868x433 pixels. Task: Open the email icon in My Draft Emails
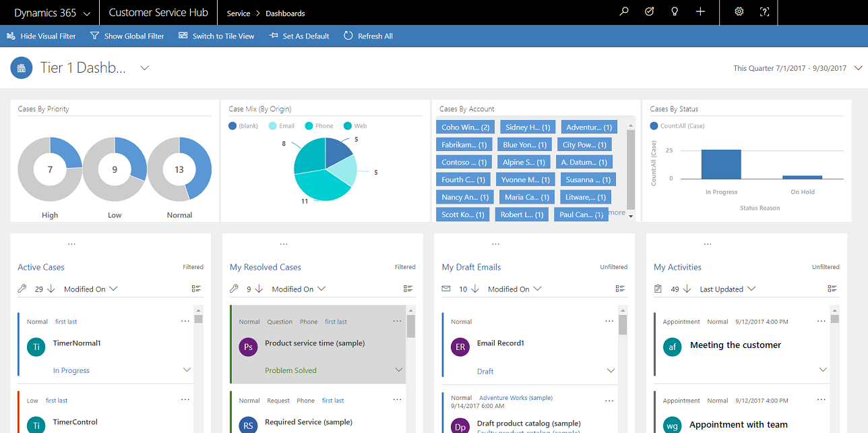coord(445,288)
